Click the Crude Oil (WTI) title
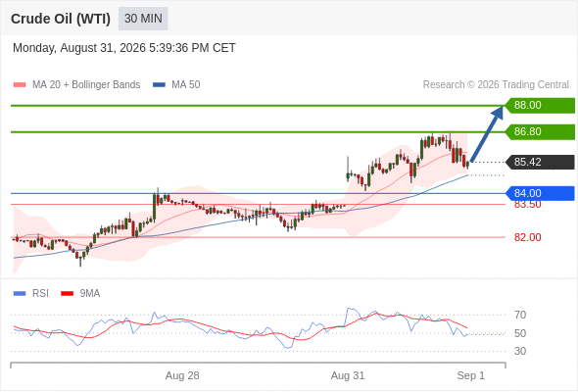The height and width of the screenshot is (392, 578). pyautogui.click(x=61, y=19)
